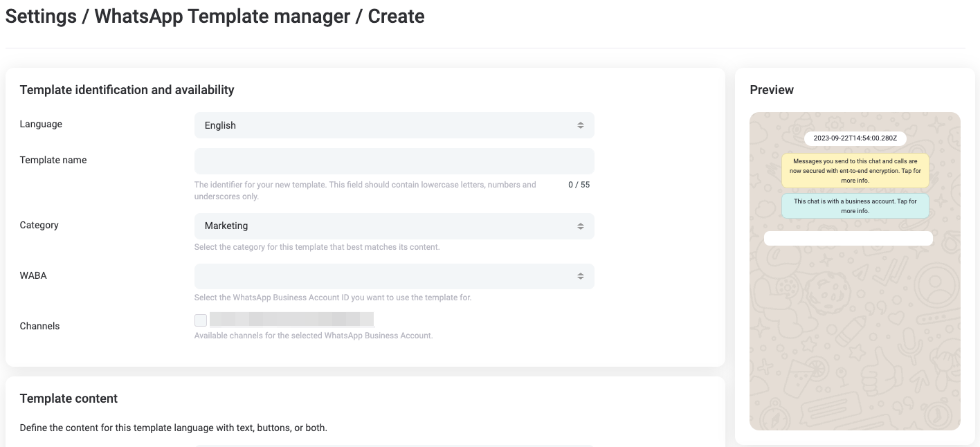Tick the Channels checkbox
Screen dimensions: 980x447
(201, 320)
